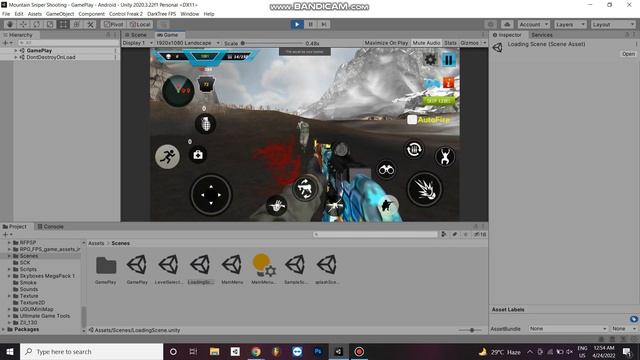Click the Open button in Inspector
The height and width of the screenshot is (360, 640).
coord(629,54)
